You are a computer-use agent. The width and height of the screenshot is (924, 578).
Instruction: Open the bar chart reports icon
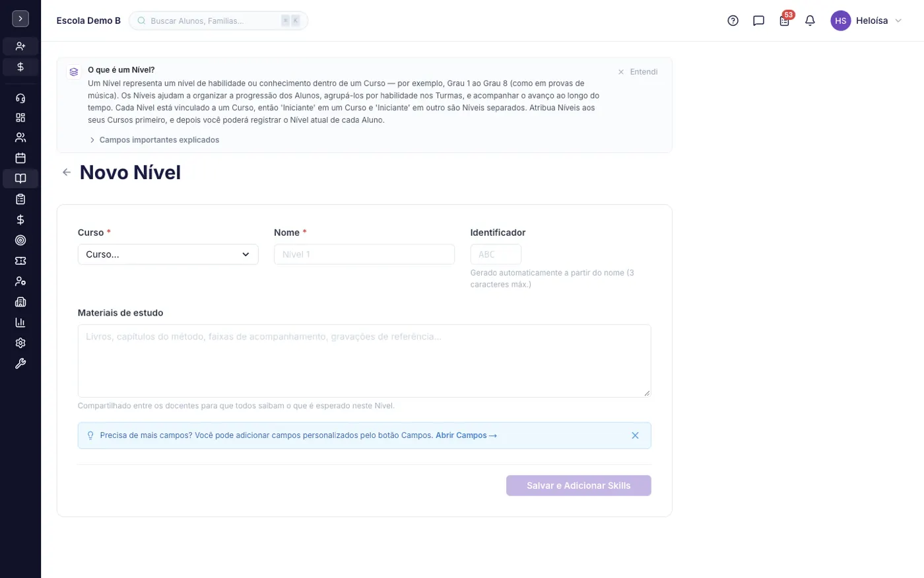(20, 322)
